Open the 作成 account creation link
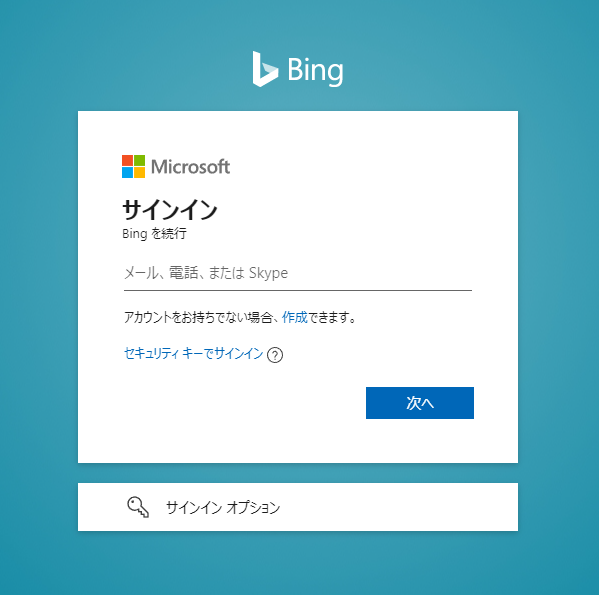This screenshot has height=595, width=599. tap(295, 317)
